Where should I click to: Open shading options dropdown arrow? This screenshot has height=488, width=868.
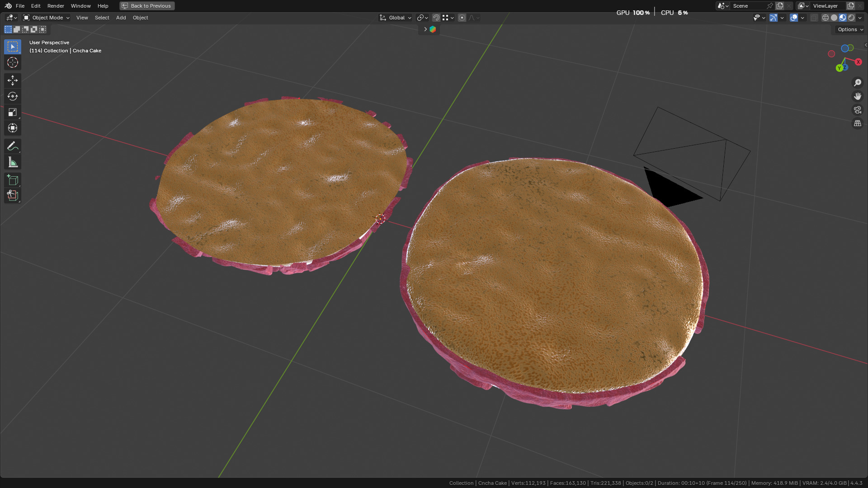pos(860,18)
